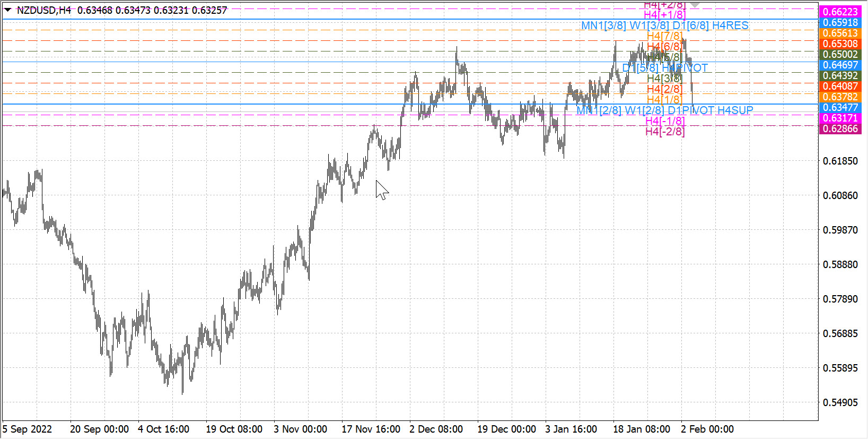Open the NZDUSD,H4 chart title dropdown arrow
The height and width of the screenshot is (439, 868).
[7, 10]
